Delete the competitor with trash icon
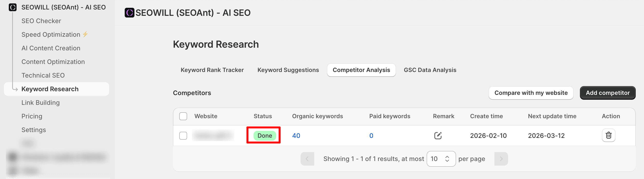This screenshot has width=644, height=179. tap(608, 135)
